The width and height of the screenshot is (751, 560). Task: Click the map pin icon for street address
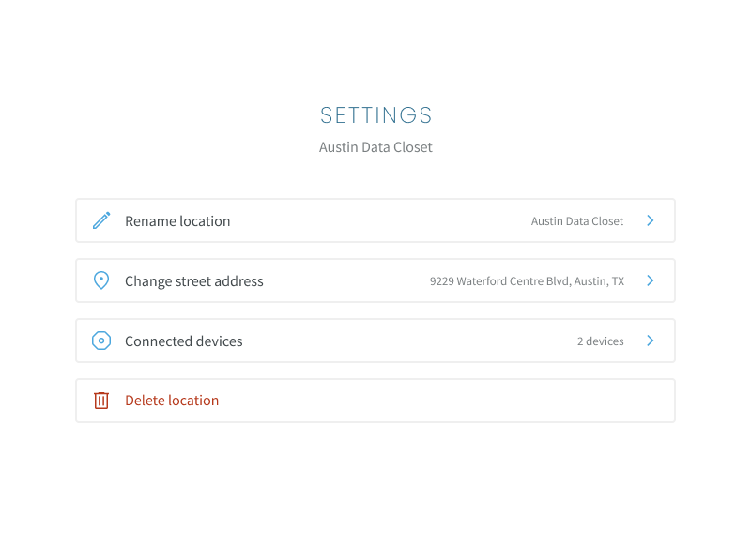click(x=101, y=280)
